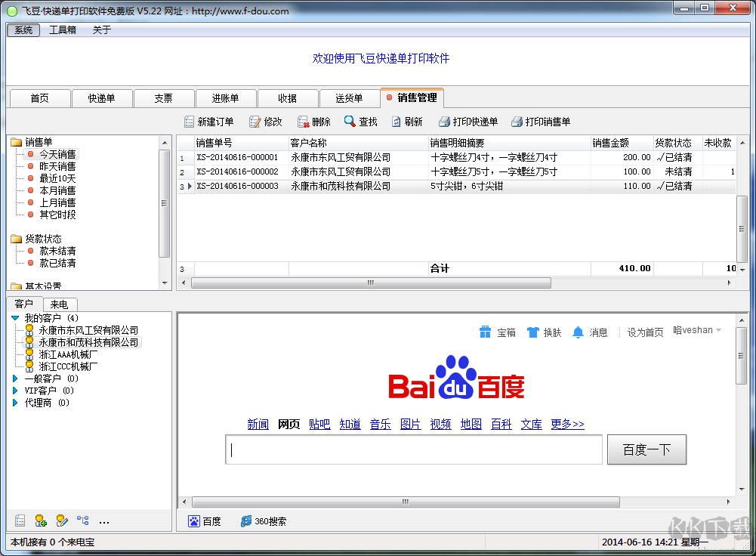The height and width of the screenshot is (556, 756).
Task: Click the 宝箱 gift box icon on the Baidu page
Action: tap(485, 332)
